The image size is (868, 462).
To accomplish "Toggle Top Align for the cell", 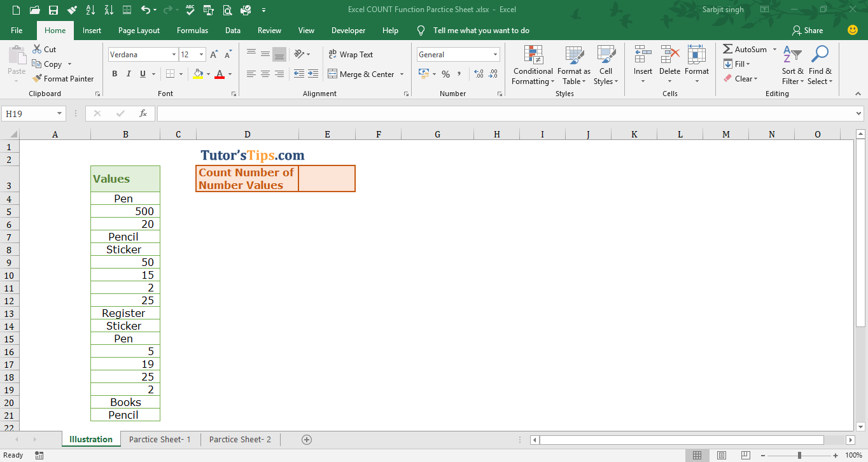I will [251, 54].
